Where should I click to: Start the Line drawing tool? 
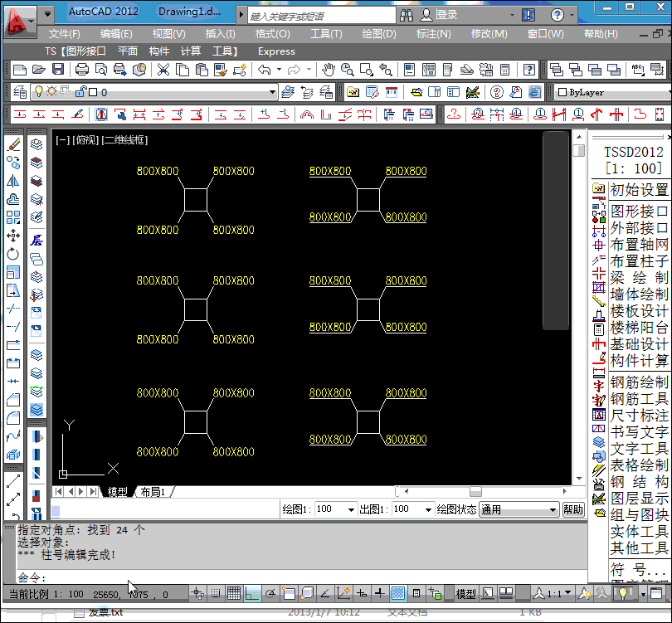coord(13,481)
